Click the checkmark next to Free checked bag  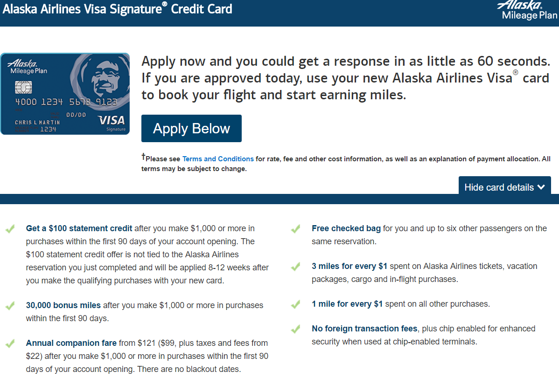click(x=296, y=229)
